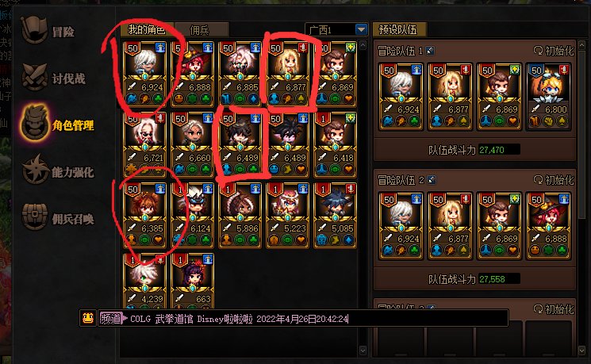Expand the 广西1 server dropdown

point(361,29)
